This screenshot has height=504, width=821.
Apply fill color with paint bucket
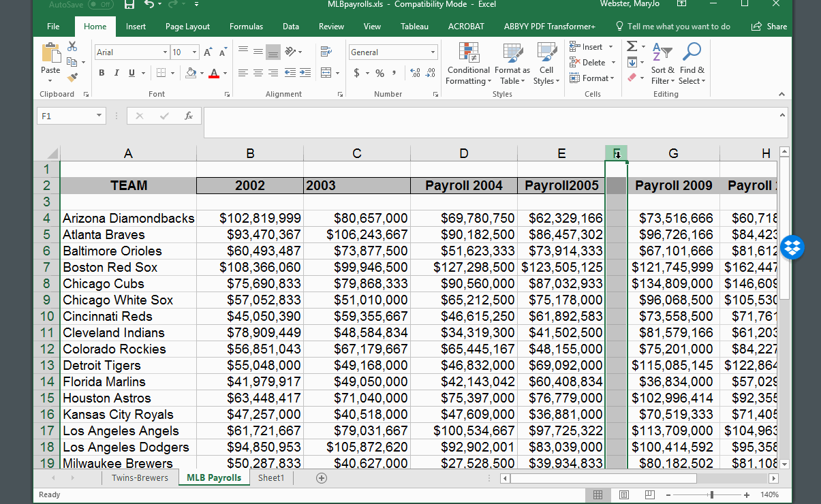[x=191, y=73]
